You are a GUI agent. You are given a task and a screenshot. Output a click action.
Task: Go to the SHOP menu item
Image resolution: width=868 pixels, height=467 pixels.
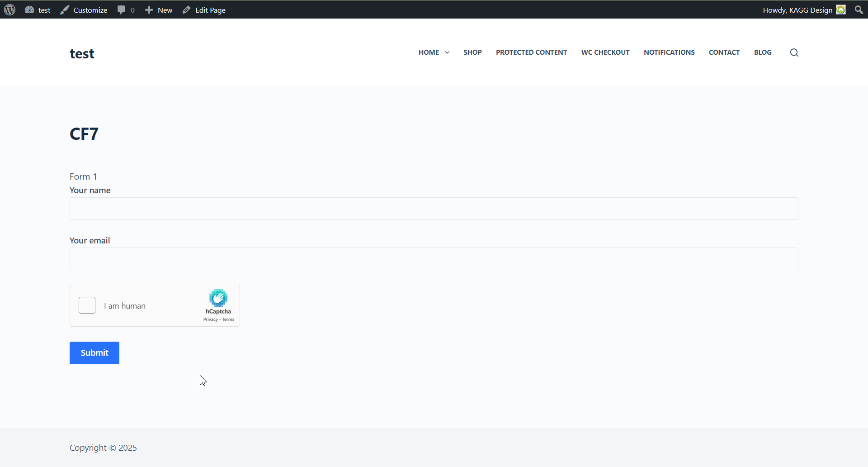[x=472, y=52]
